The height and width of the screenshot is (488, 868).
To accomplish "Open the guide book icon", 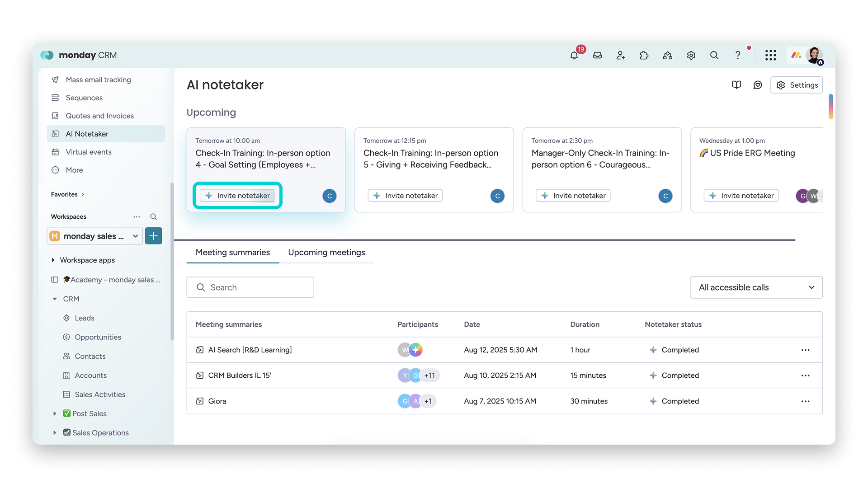I will pyautogui.click(x=736, y=85).
